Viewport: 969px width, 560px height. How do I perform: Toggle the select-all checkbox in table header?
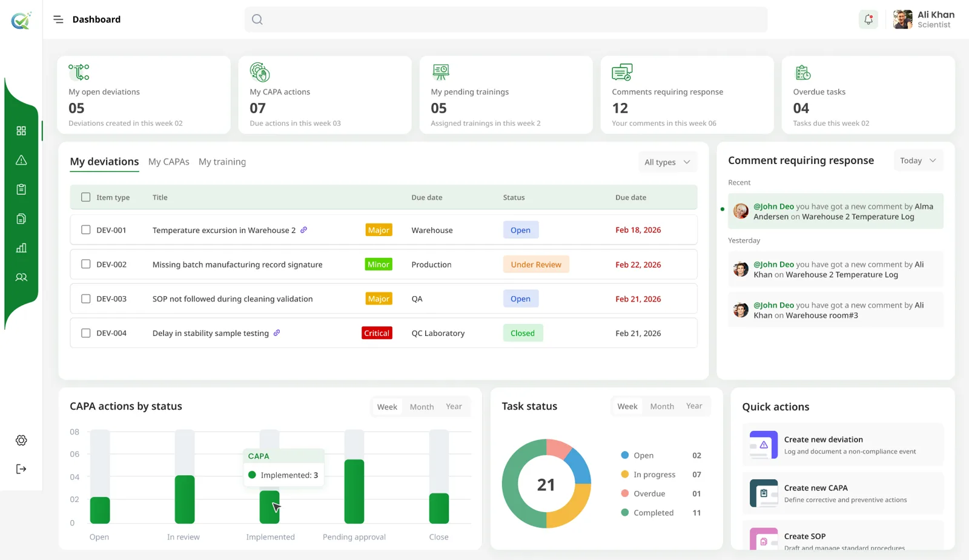click(x=86, y=197)
